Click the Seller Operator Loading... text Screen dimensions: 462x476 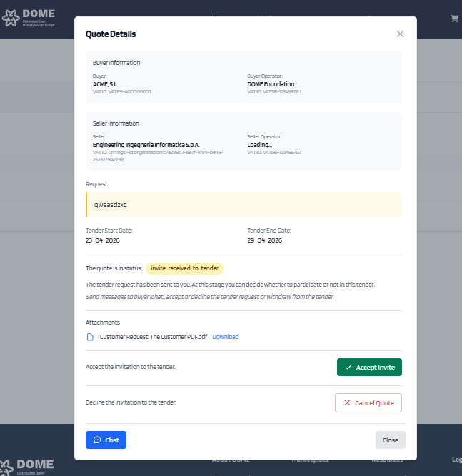point(259,145)
